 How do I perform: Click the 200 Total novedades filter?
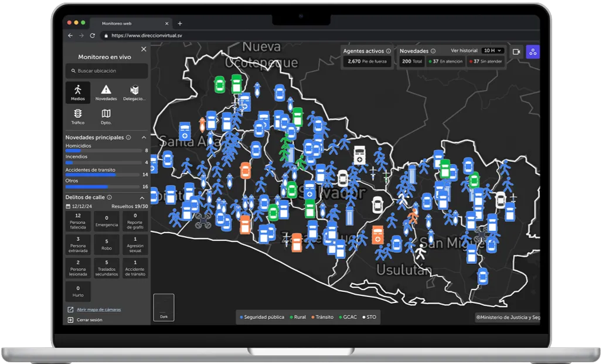pos(412,62)
